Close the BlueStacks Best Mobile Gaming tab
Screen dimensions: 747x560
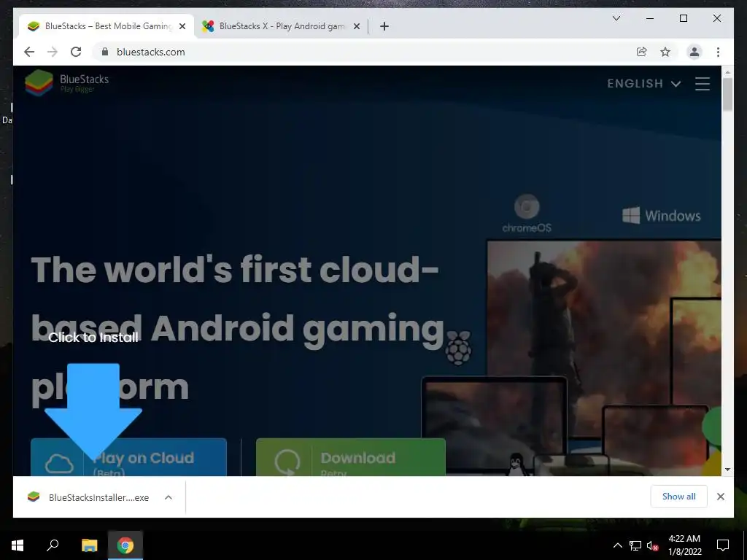click(x=182, y=26)
